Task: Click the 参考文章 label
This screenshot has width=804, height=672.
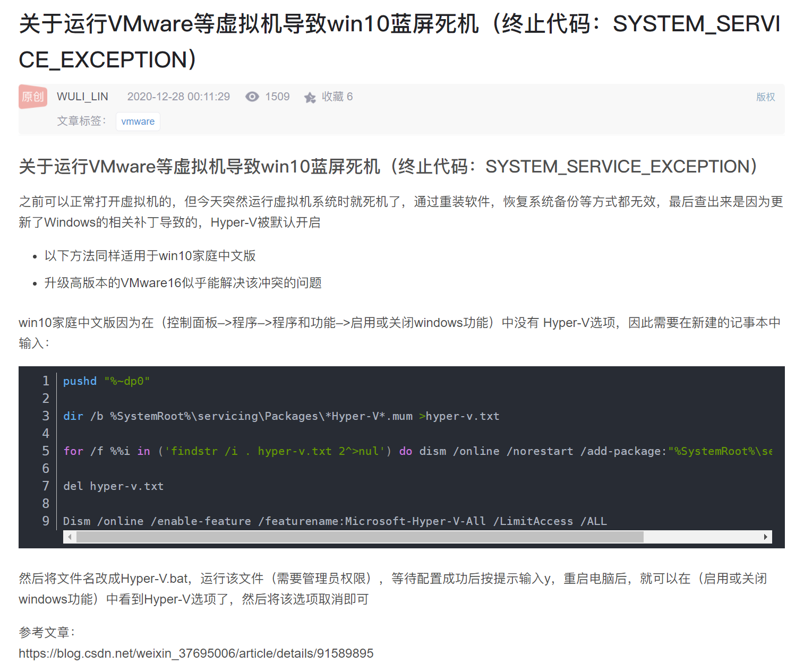Action: click(47, 633)
